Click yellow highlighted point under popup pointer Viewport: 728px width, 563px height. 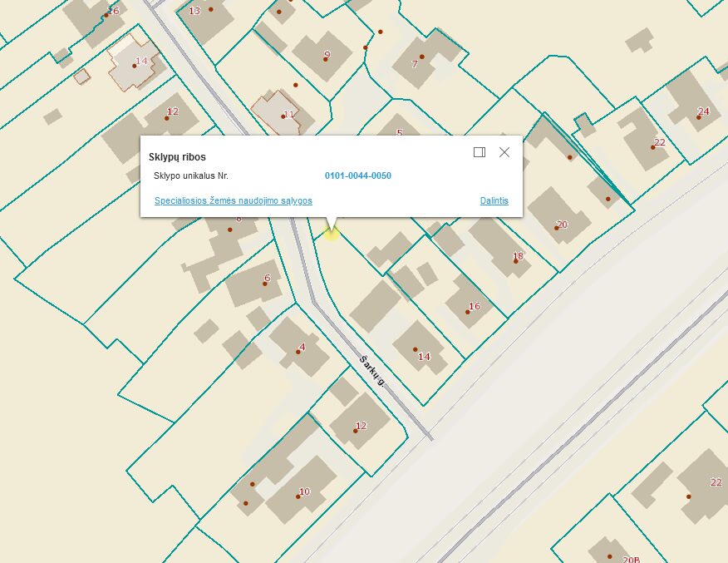click(x=332, y=233)
